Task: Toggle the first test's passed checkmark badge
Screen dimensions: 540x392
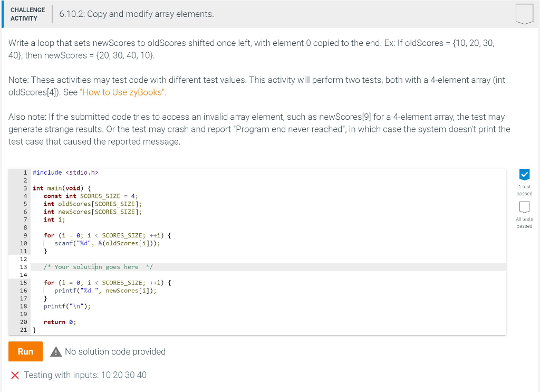Action: click(x=525, y=175)
